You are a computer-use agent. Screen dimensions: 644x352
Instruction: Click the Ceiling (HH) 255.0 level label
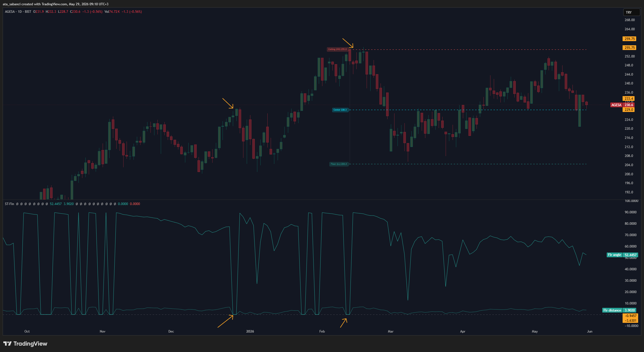[337, 49]
